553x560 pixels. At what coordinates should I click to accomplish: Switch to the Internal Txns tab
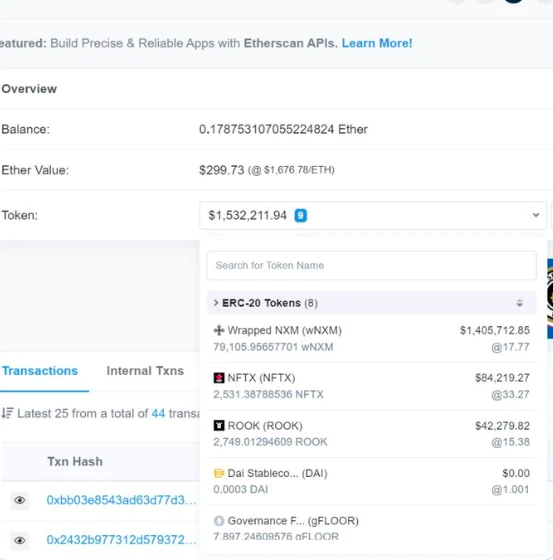[x=145, y=371]
